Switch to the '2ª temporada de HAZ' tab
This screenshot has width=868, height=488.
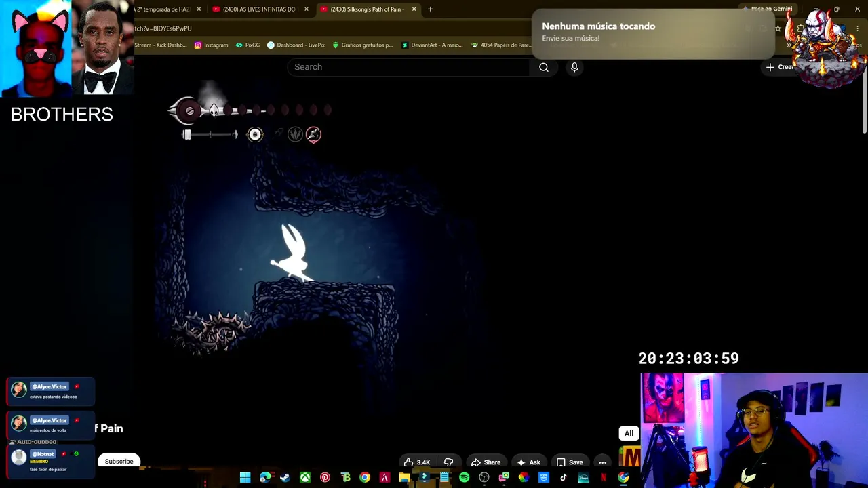coord(163,9)
